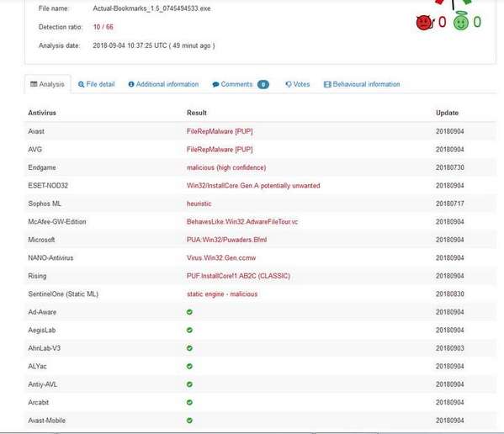
Task: Click the info icon beside Additional information
Action: tap(131, 84)
